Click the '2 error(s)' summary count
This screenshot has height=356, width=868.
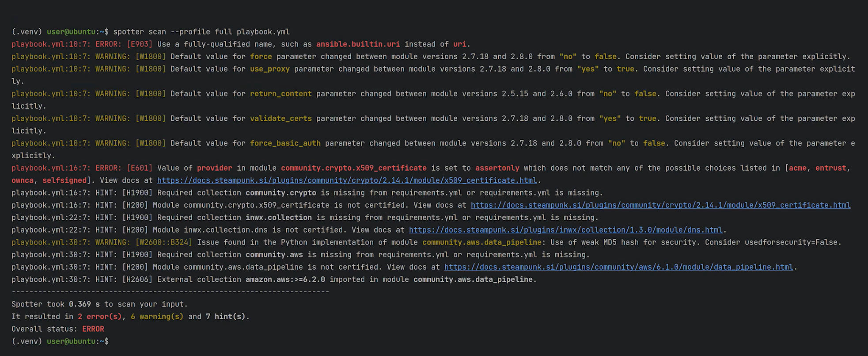99,317
